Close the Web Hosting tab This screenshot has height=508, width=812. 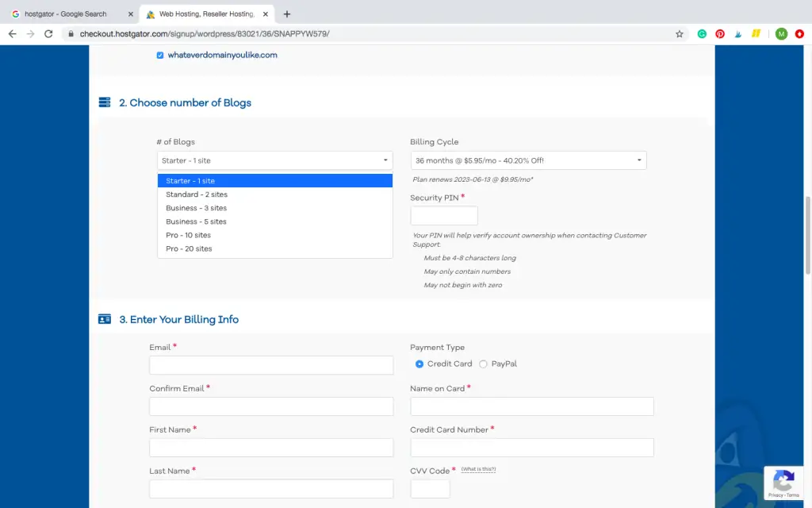pyautogui.click(x=266, y=14)
